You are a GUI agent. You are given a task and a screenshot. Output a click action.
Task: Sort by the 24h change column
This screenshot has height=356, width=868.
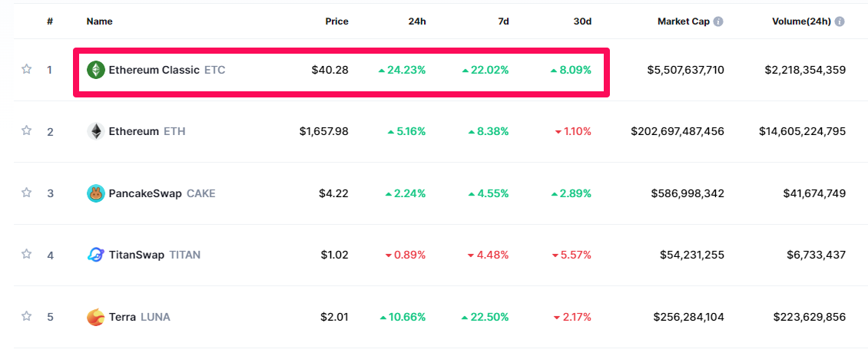coord(417,21)
